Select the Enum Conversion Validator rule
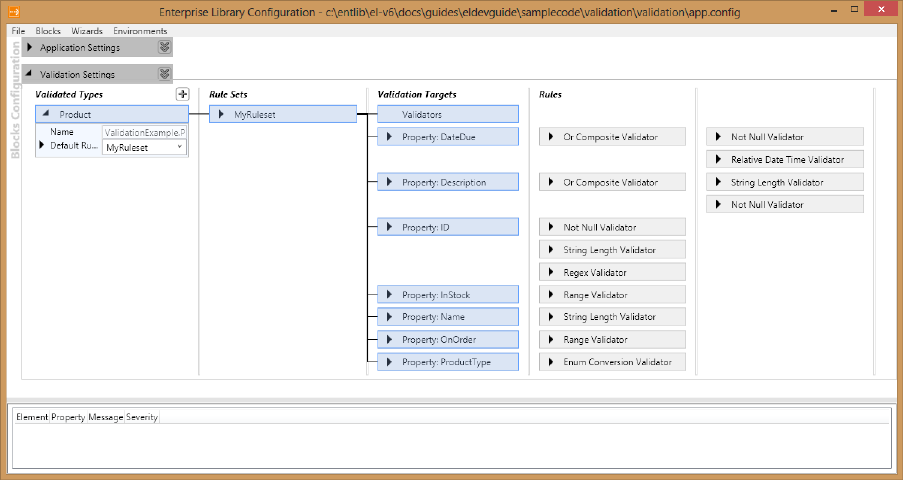 612,362
